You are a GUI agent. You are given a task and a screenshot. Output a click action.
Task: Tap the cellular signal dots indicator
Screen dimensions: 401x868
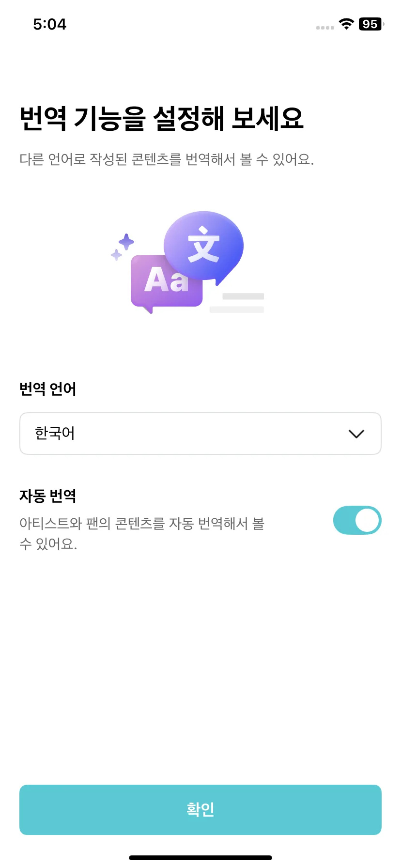click(325, 28)
